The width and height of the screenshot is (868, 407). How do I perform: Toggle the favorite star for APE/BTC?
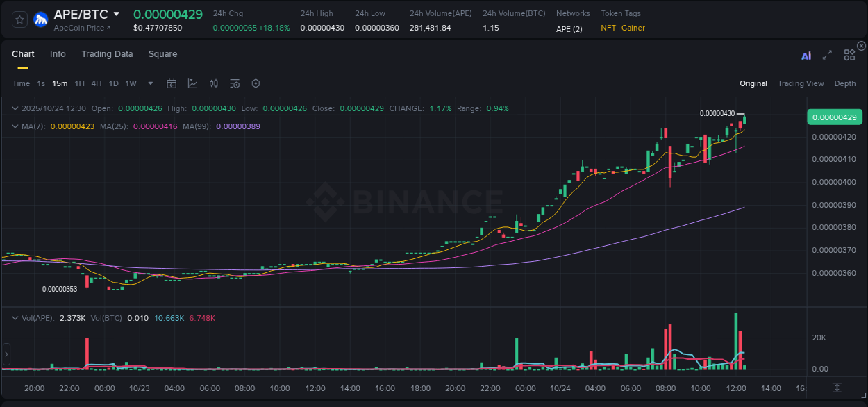click(x=19, y=19)
